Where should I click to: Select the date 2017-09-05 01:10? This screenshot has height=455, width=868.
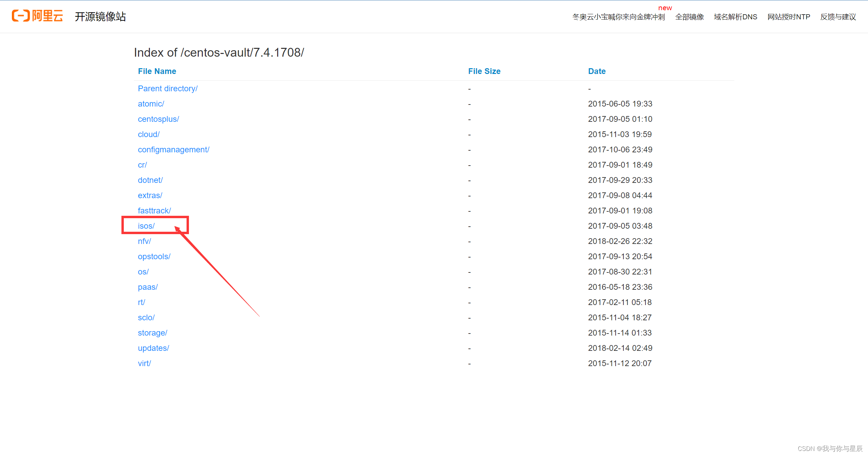pyautogui.click(x=620, y=119)
